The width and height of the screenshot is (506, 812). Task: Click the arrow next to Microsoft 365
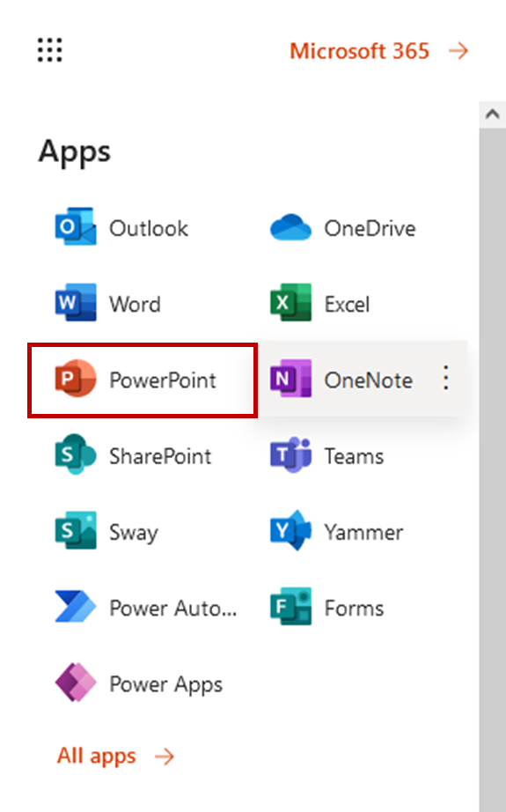(x=458, y=51)
